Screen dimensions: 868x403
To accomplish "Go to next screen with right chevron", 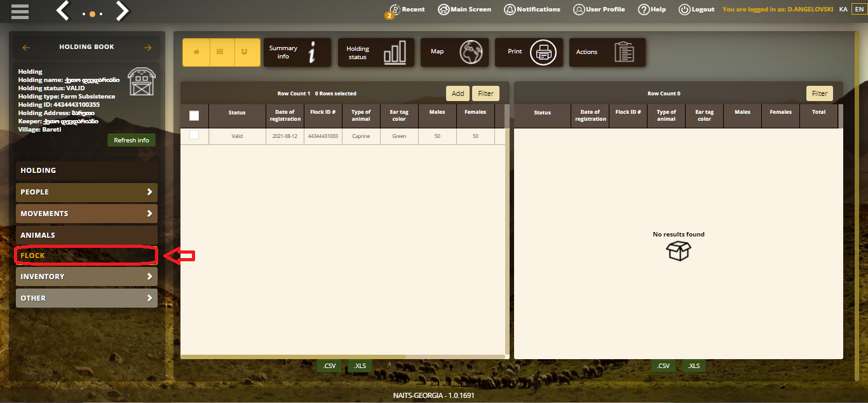I will click(x=122, y=10).
